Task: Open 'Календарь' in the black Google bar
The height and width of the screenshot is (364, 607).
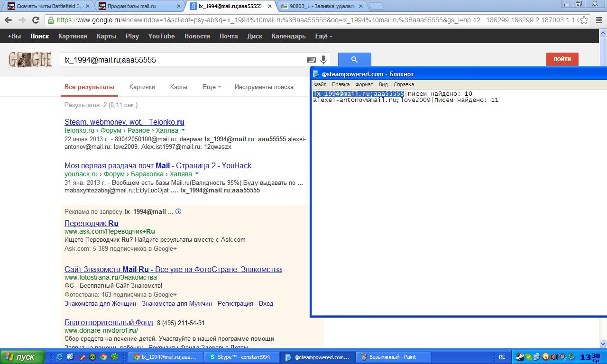Action: [289, 36]
